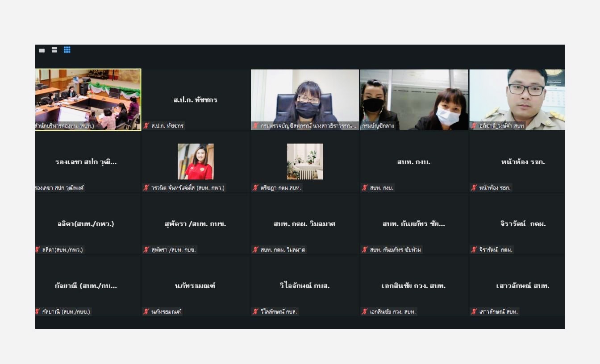The height and width of the screenshot is (364, 600).
Task: Click muted mic icon beside สบท. กงบ. label
Action: coord(365,188)
